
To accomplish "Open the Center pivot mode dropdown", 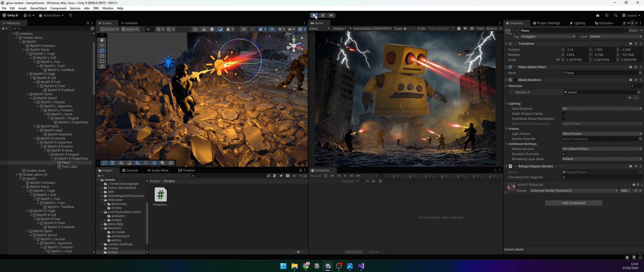I will pos(110,29).
